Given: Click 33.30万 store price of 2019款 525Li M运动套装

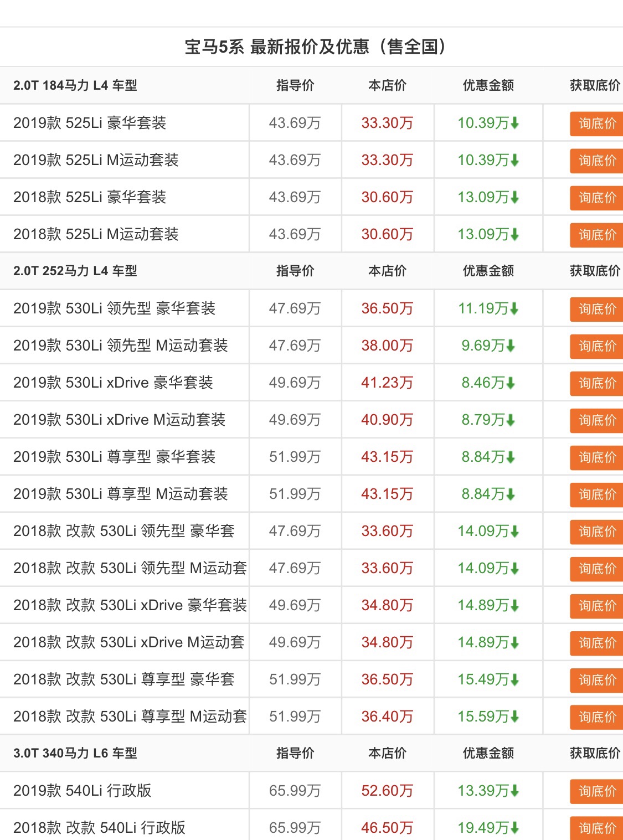Looking at the screenshot, I should (388, 160).
